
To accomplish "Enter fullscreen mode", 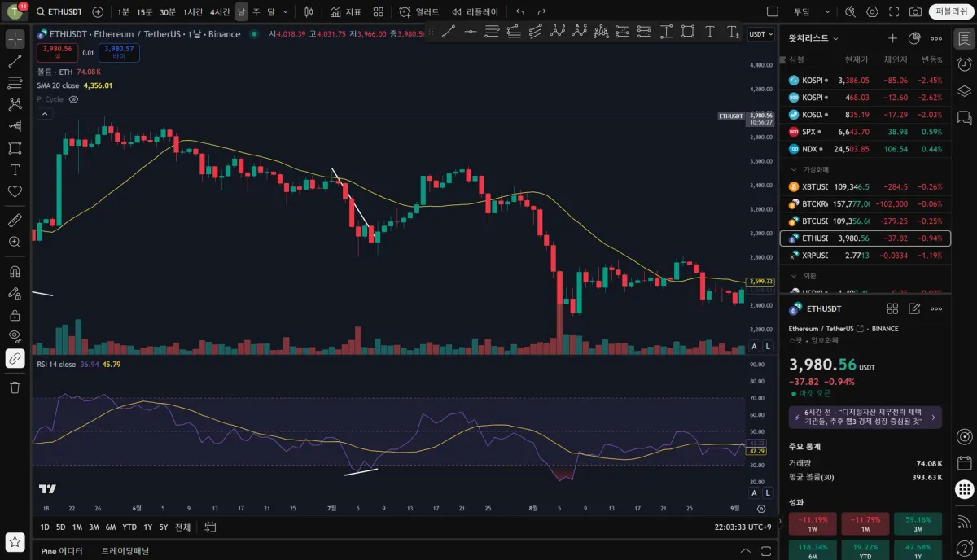I will pyautogui.click(x=894, y=12).
